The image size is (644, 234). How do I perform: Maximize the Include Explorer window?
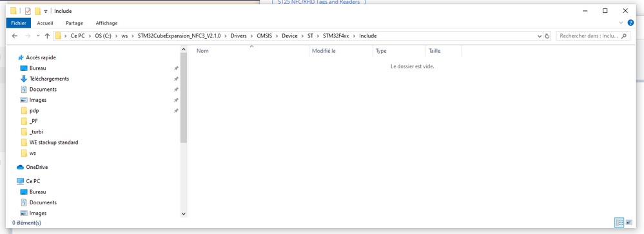(x=605, y=11)
